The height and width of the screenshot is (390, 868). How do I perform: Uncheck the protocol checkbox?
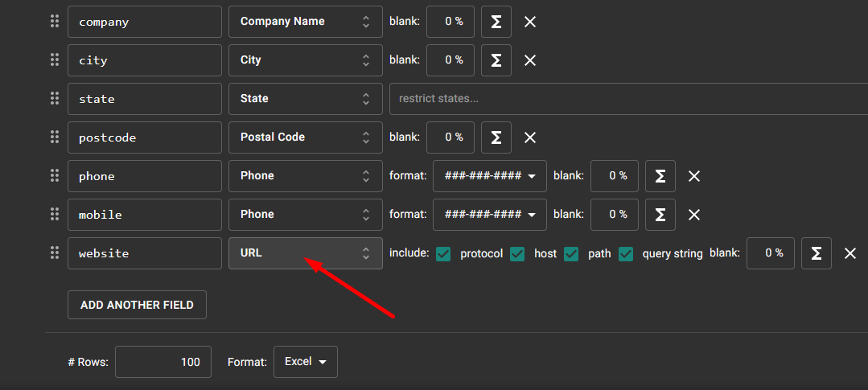(443, 253)
